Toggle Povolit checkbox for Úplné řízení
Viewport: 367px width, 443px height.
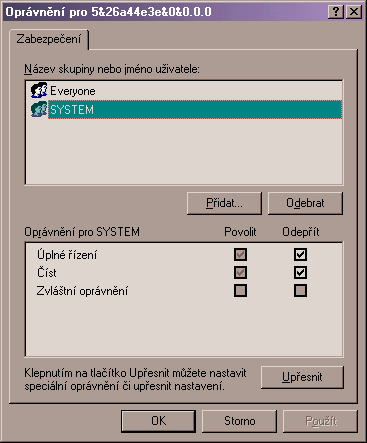[x=240, y=255]
